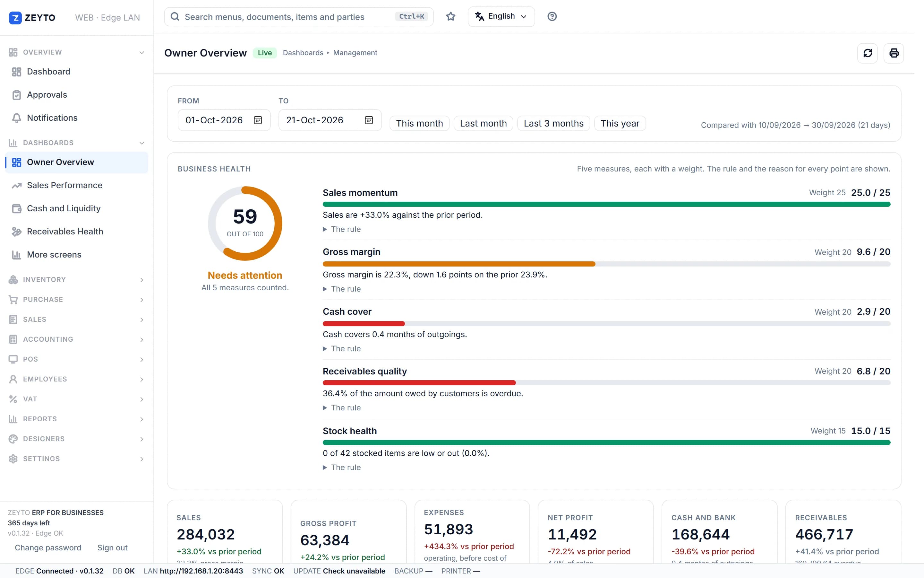Select the Last 3 months range
This screenshot has width=924, height=578.
click(x=553, y=124)
